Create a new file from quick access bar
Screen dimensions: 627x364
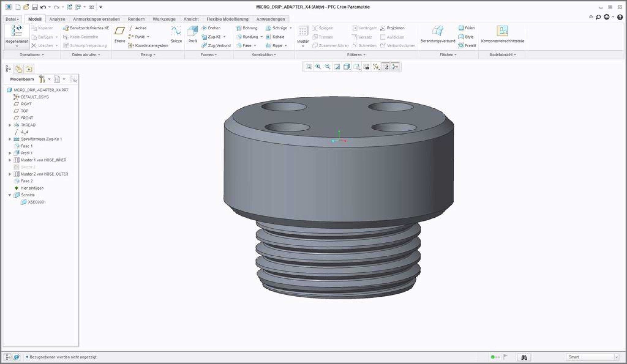click(18, 7)
